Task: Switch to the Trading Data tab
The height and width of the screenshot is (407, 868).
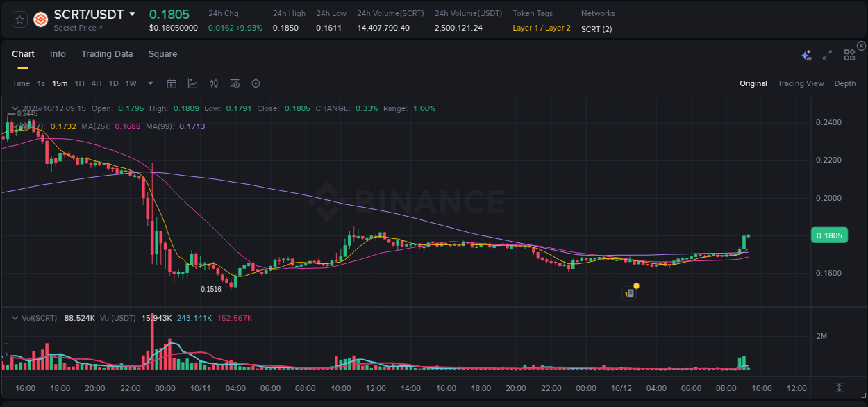Action: coord(107,53)
